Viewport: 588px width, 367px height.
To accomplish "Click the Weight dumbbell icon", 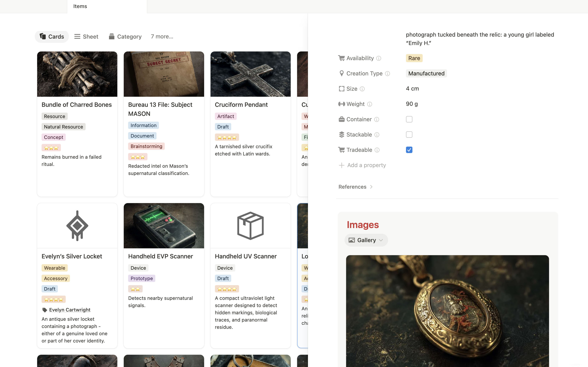I will coord(341,104).
